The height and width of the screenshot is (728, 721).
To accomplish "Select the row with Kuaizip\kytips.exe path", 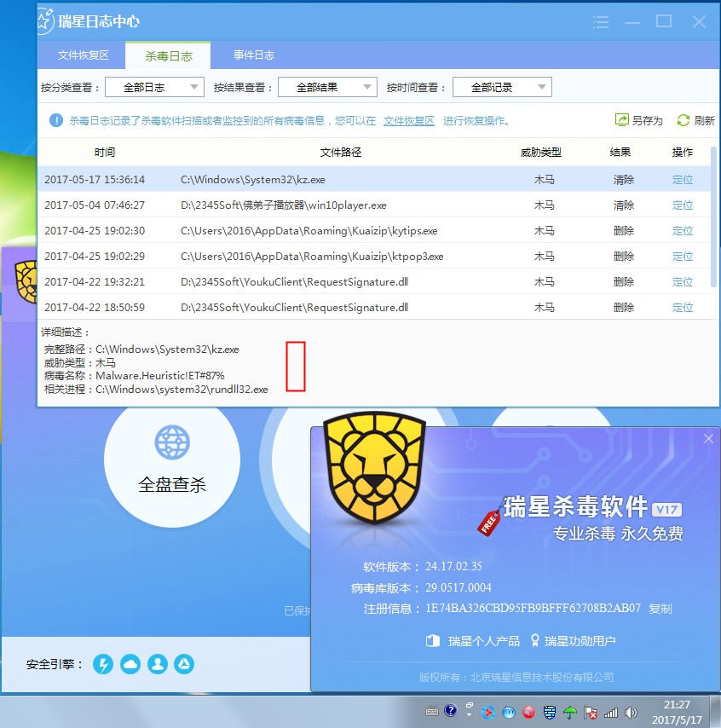I will pos(374,231).
